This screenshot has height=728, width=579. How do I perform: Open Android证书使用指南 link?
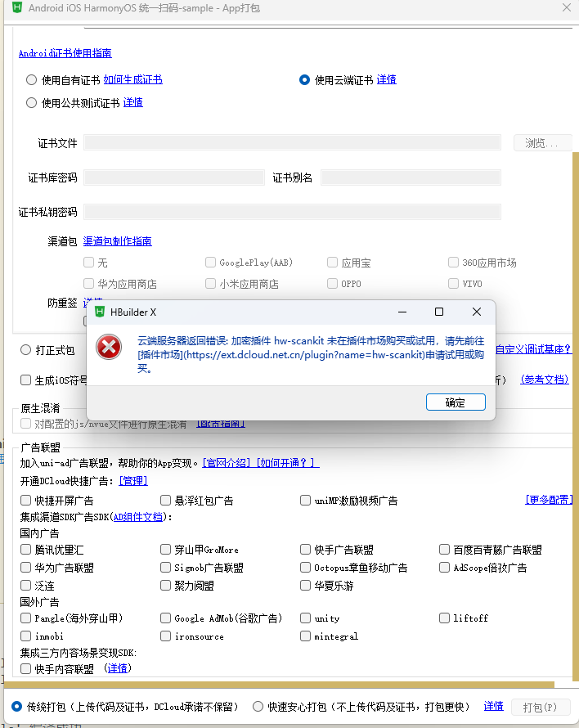pos(65,53)
